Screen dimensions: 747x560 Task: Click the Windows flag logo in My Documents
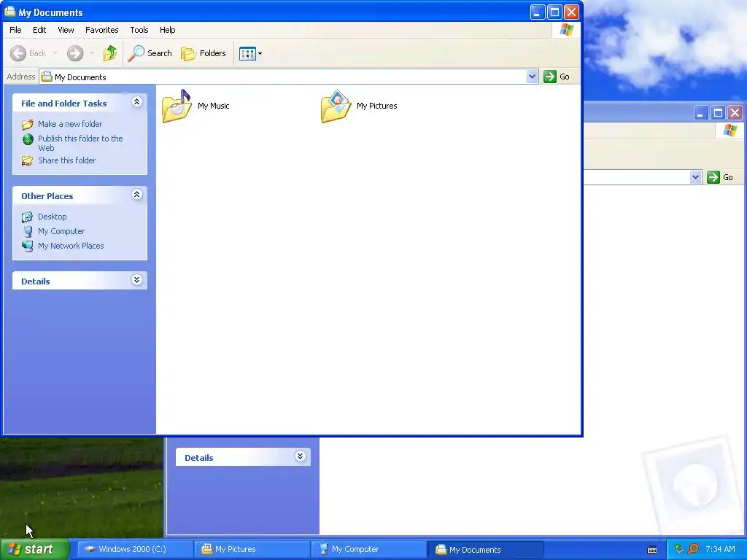[566, 30]
